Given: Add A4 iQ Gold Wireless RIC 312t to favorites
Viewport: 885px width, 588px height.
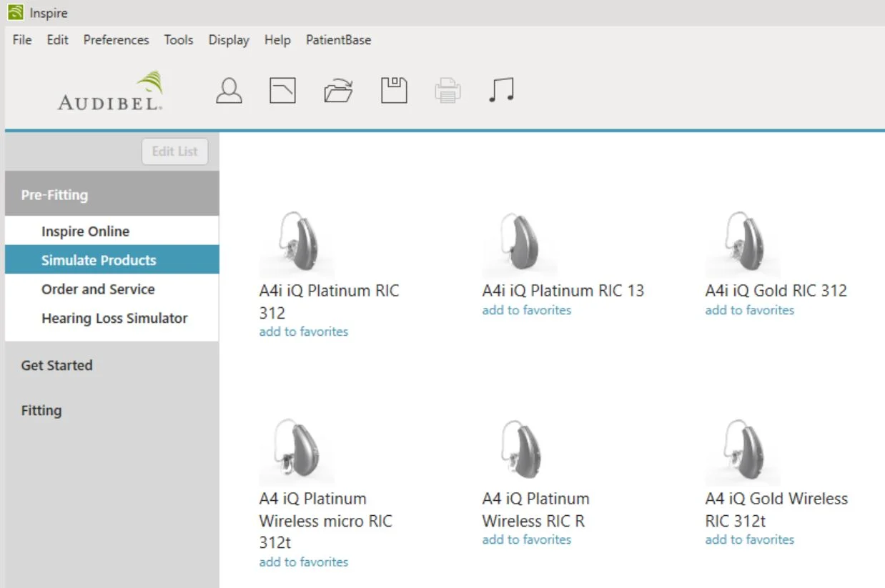Looking at the screenshot, I should click(x=750, y=540).
